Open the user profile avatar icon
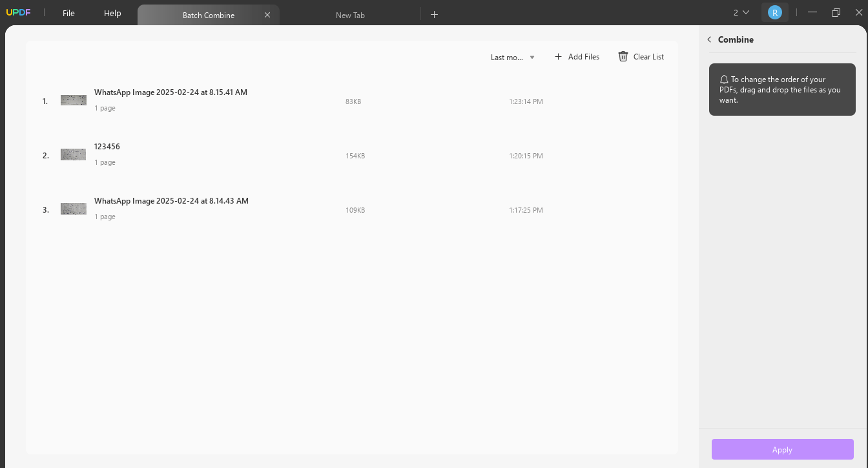Image resolution: width=868 pixels, height=468 pixels. click(x=775, y=12)
